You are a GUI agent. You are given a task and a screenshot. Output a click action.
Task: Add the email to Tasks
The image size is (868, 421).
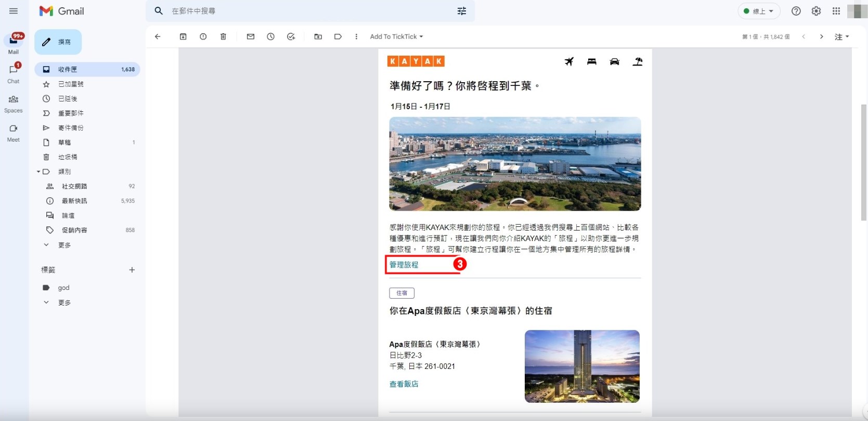(x=291, y=36)
